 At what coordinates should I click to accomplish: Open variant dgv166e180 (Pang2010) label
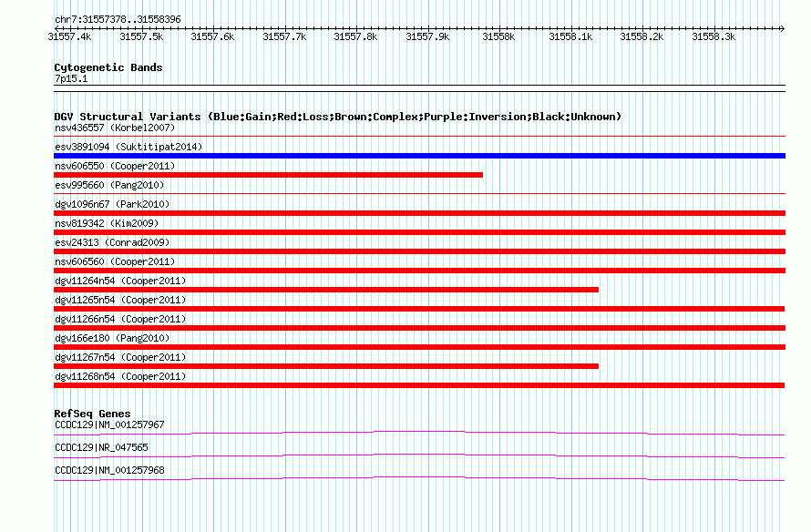(112, 338)
